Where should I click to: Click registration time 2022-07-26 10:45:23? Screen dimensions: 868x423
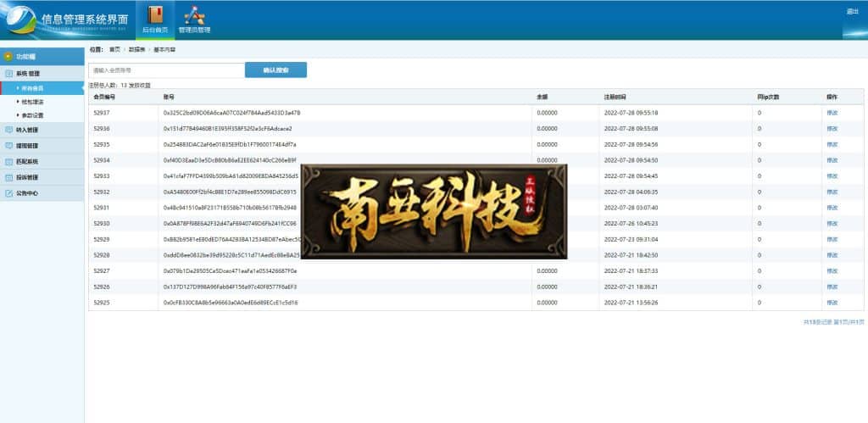pos(631,224)
